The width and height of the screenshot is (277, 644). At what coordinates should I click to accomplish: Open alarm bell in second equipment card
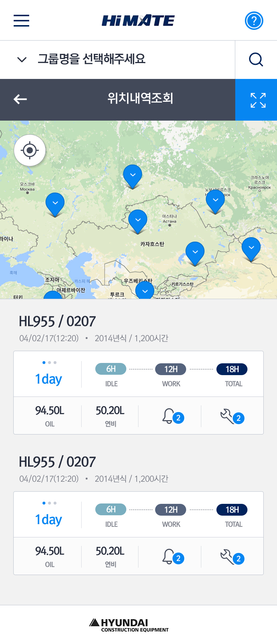(169, 556)
